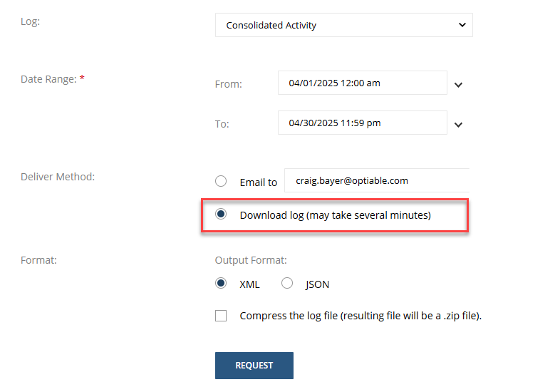Click the chevron arrow in the Log select box

click(x=462, y=25)
